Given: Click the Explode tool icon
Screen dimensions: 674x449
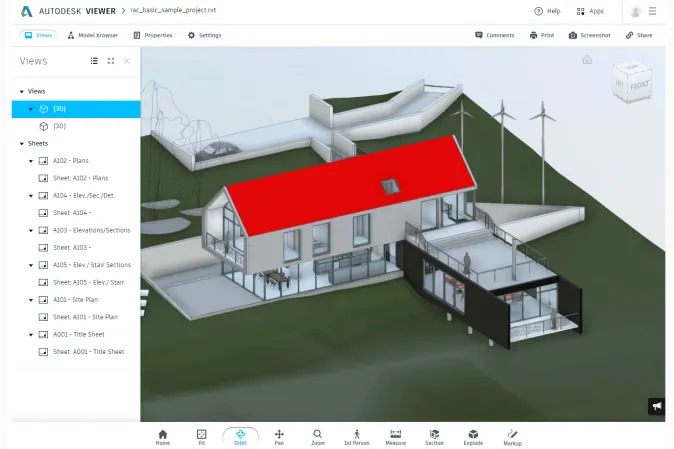Looking at the screenshot, I should [x=473, y=435].
